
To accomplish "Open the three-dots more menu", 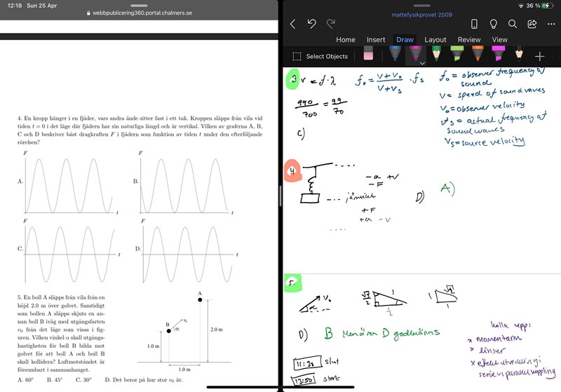I will click(x=550, y=24).
